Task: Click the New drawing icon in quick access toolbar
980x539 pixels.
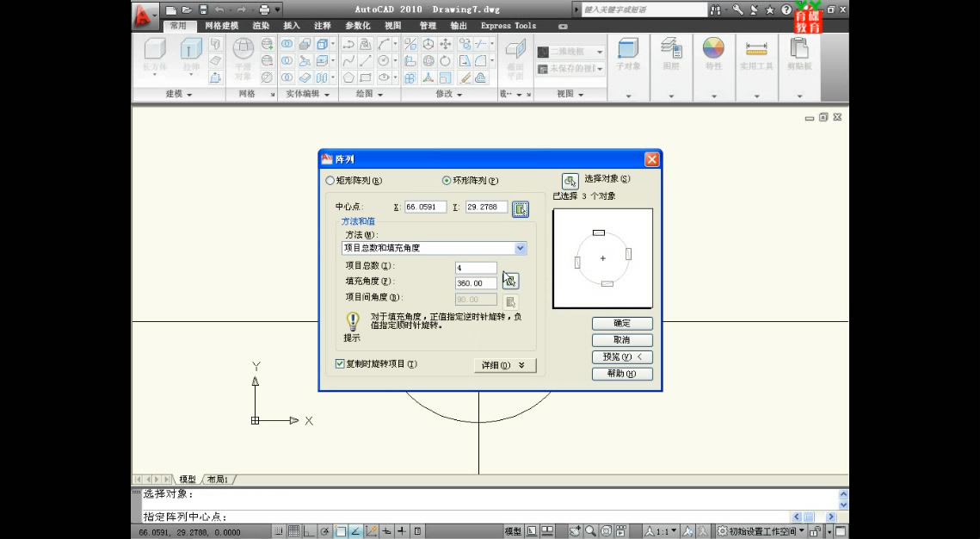Action: coord(170,9)
